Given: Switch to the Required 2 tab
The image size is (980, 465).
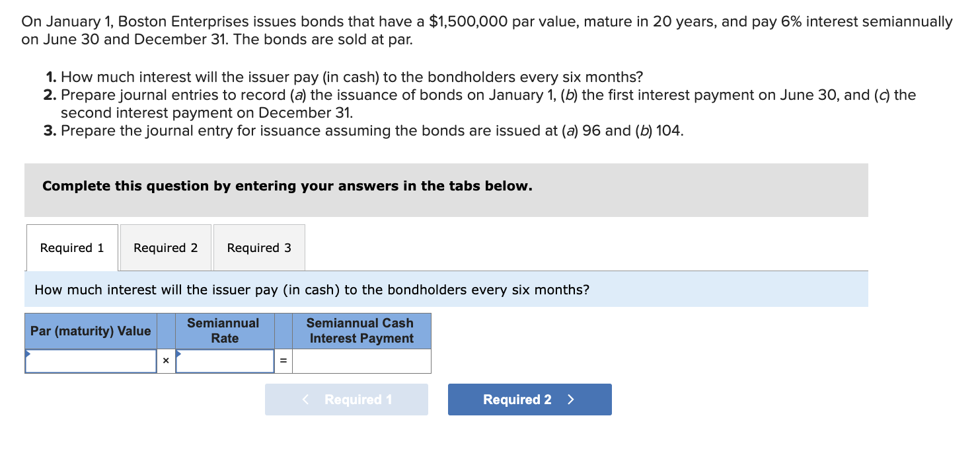Looking at the screenshot, I should pos(165,247).
